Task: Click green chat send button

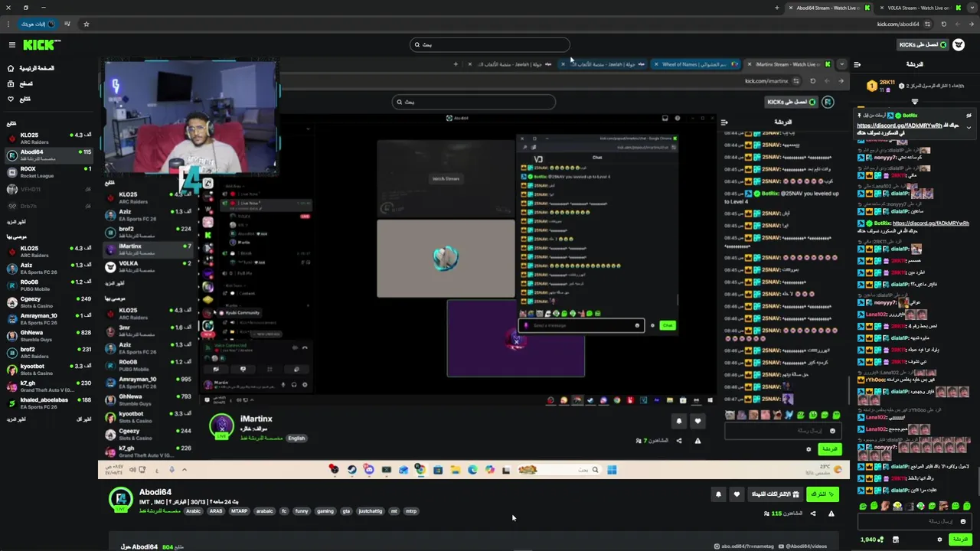Action: click(959, 540)
